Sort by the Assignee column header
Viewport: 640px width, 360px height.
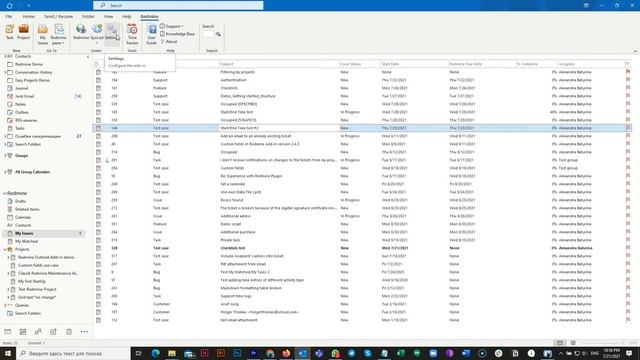(591, 64)
